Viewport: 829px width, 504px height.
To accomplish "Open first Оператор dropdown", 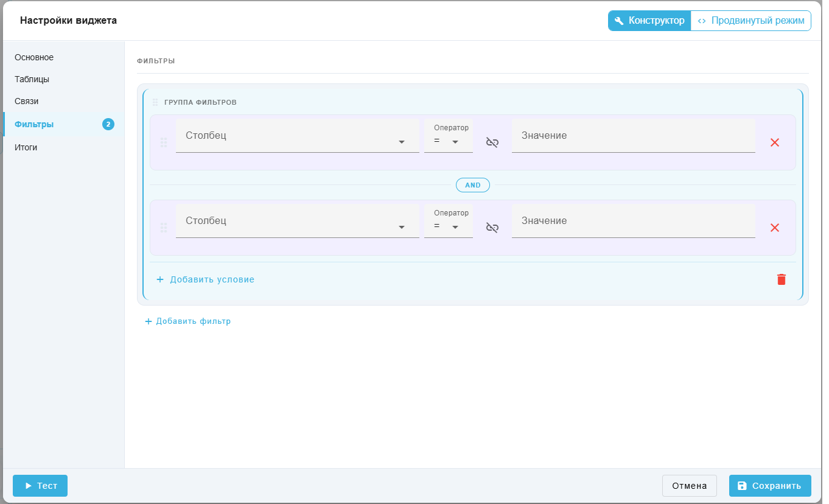I will [449, 136].
